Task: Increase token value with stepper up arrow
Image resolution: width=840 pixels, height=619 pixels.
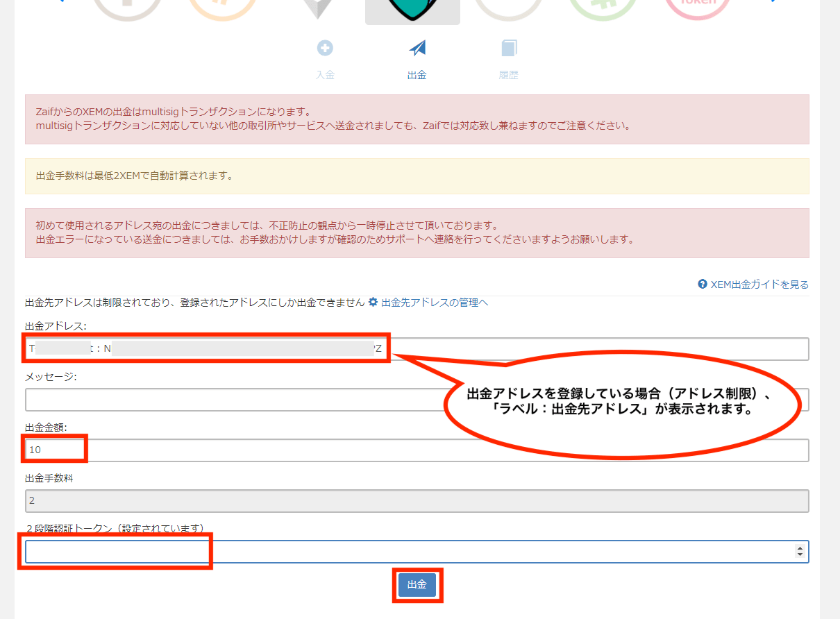Action: [x=800, y=548]
